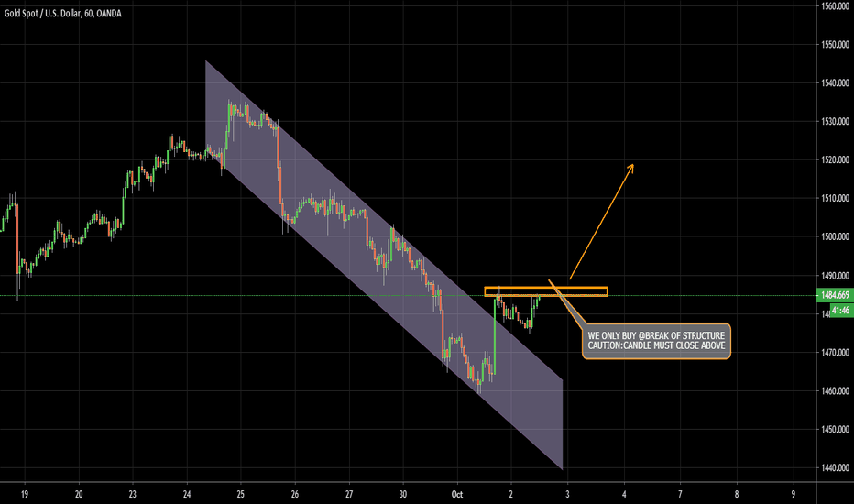Select the Oct month label on time axis
Image resolution: width=854 pixels, height=504 pixels.
pyautogui.click(x=457, y=495)
